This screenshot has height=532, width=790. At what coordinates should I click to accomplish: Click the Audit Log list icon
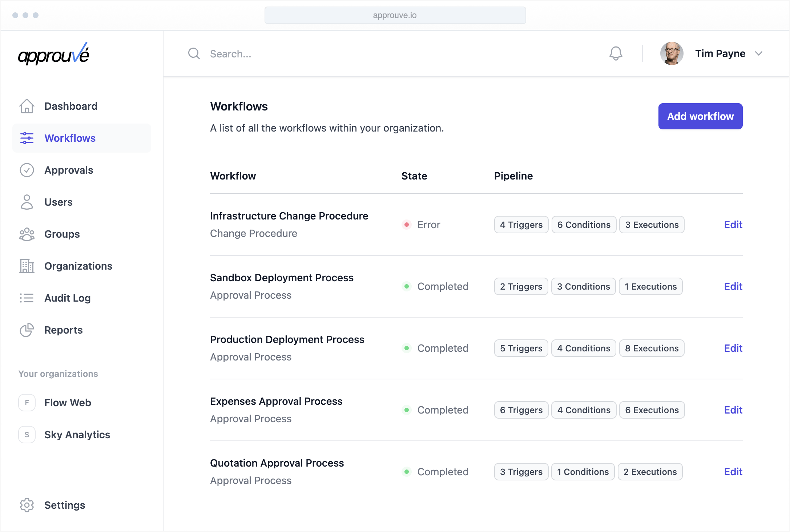(27, 298)
